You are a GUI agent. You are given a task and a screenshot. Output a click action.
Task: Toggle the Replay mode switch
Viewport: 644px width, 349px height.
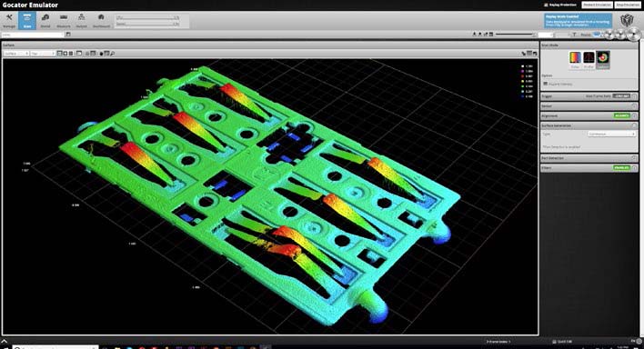598,35
